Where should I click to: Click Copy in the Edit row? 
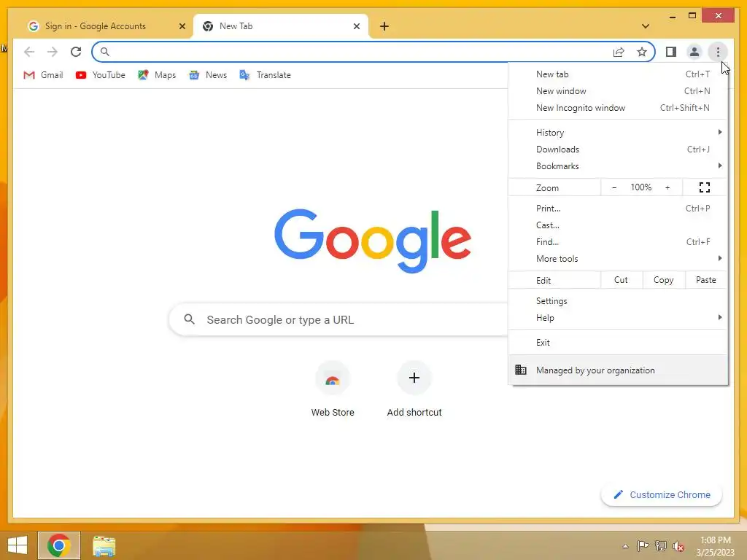pyautogui.click(x=664, y=280)
